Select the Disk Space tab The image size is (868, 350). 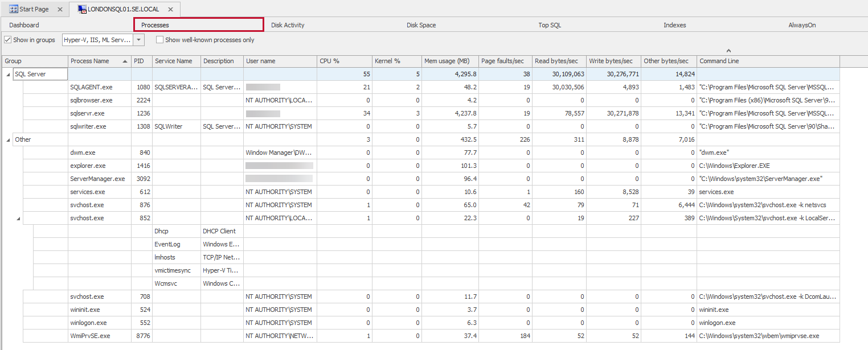[x=421, y=24]
